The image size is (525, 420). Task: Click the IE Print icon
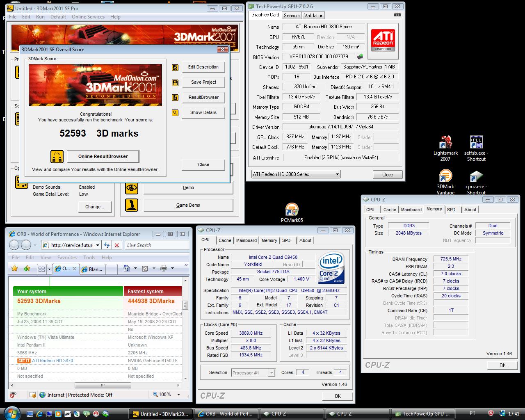pos(164,268)
